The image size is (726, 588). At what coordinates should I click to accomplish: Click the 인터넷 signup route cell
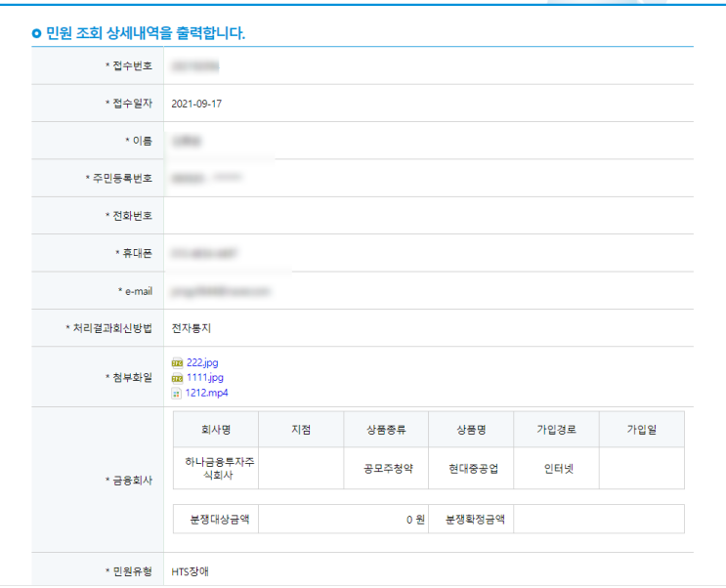click(557, 468)
